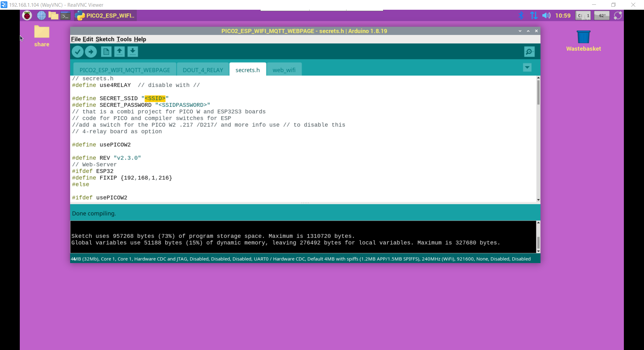Open the file manager in the taskbar
This screenshot has height=350, width=644.
click(x=53, y=15)
